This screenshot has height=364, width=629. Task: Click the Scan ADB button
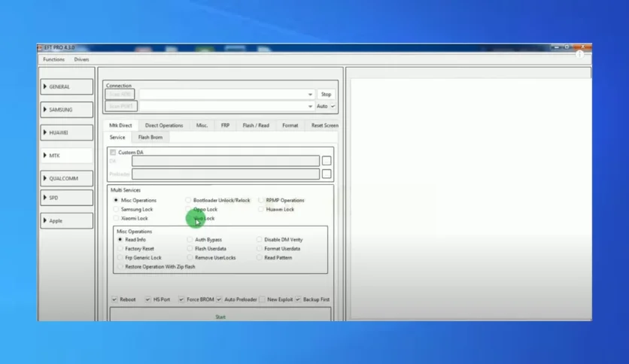pos(120,94)
